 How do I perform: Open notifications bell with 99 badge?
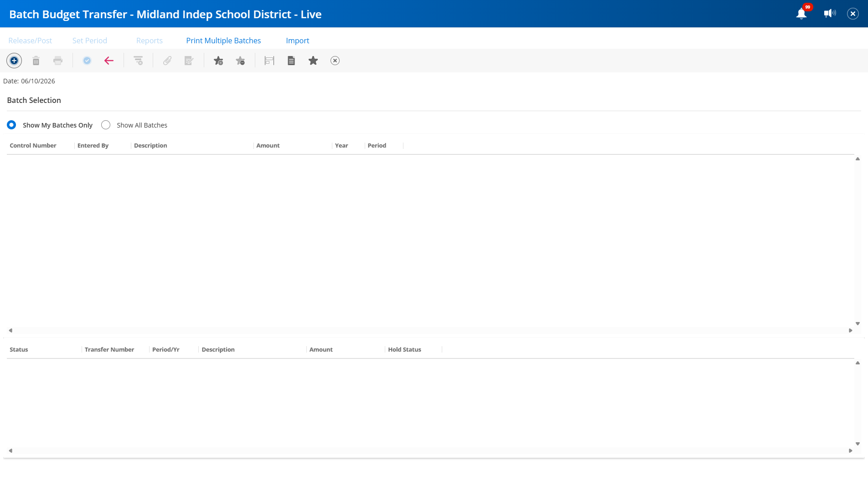(802, 13)
